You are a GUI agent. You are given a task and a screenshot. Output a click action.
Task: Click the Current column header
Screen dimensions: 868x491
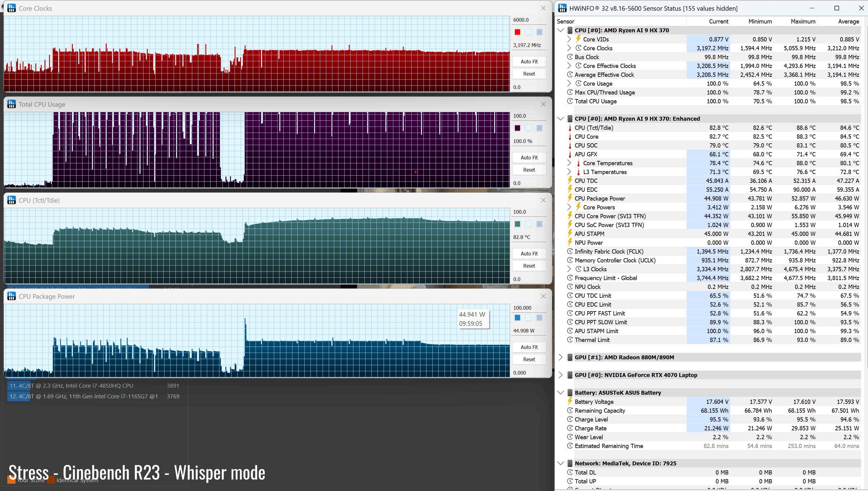708,21
